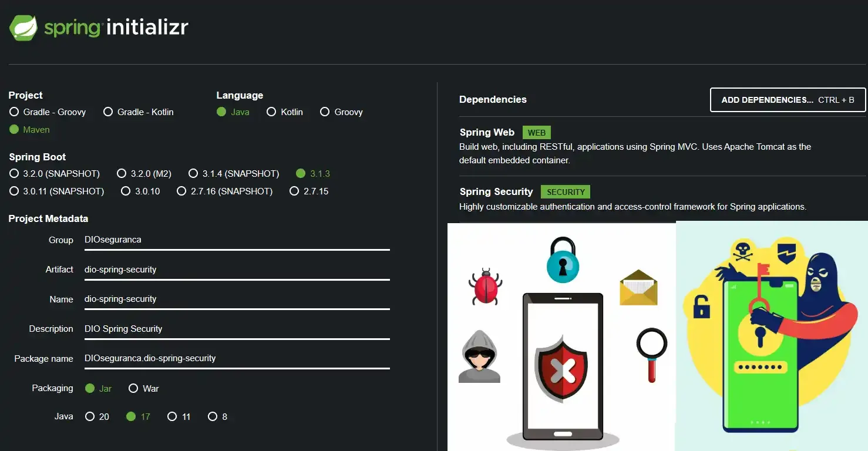Click the Spring Boot section heading

tap(37, 157)
